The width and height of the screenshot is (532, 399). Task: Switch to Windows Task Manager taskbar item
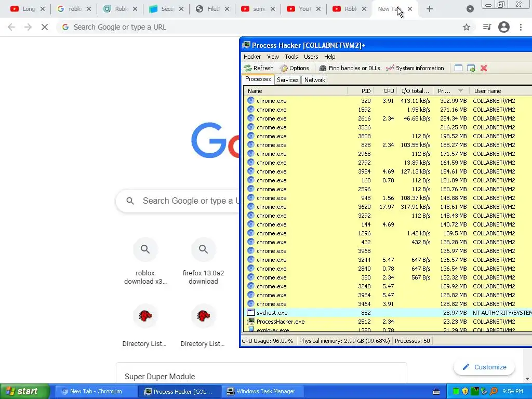coord(262,391)
